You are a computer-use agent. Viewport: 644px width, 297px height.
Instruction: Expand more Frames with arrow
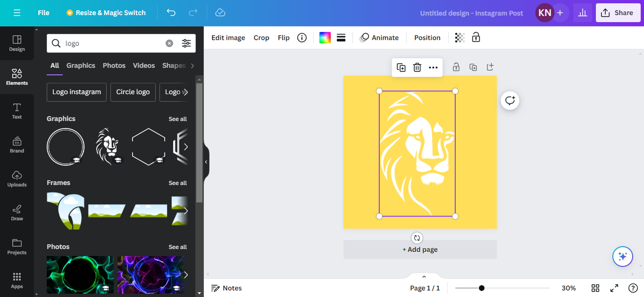pyautogui.click(x=186, y=211)
